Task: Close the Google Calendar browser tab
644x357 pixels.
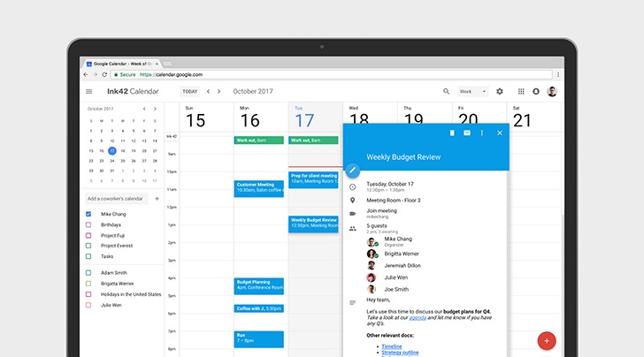Action: coord(157,64)
